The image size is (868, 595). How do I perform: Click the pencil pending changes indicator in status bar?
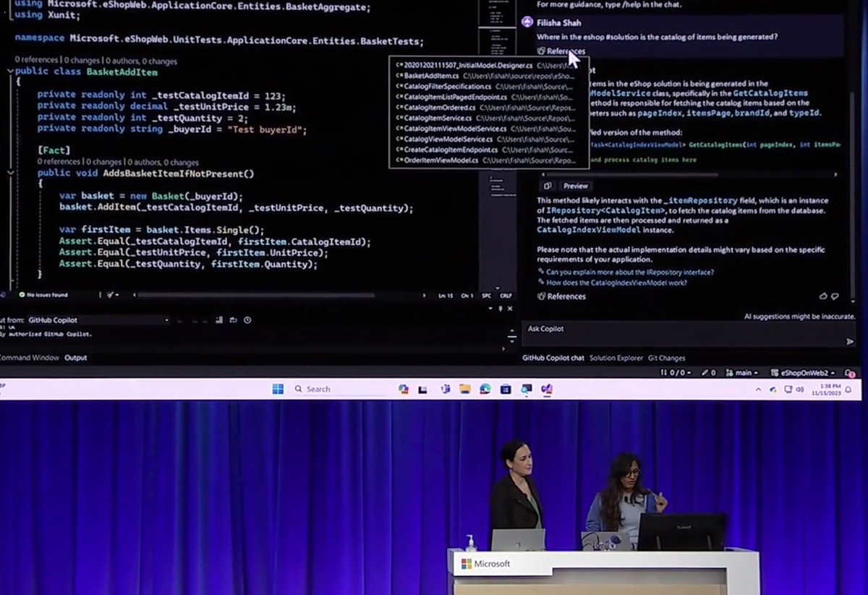[708, 372]
